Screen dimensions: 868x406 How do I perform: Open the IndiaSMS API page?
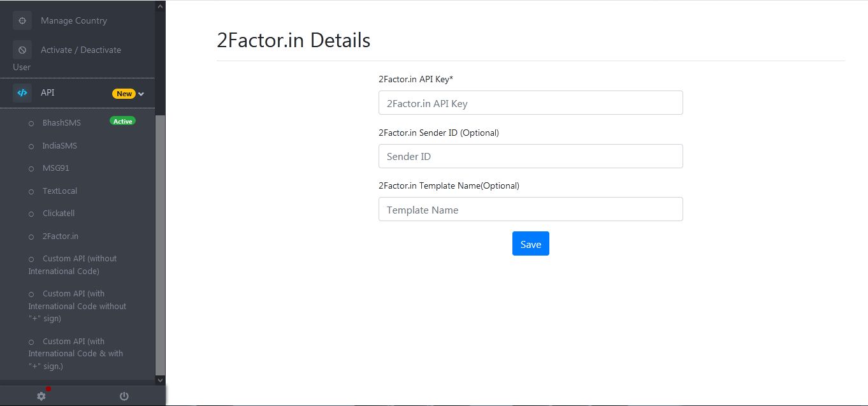[x=59, y=146]
